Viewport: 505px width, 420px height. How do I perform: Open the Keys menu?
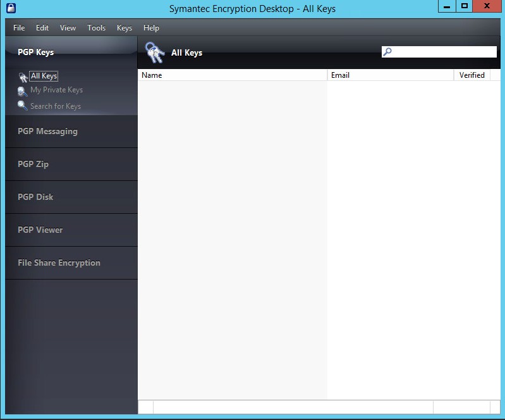(x=125, y=28)
